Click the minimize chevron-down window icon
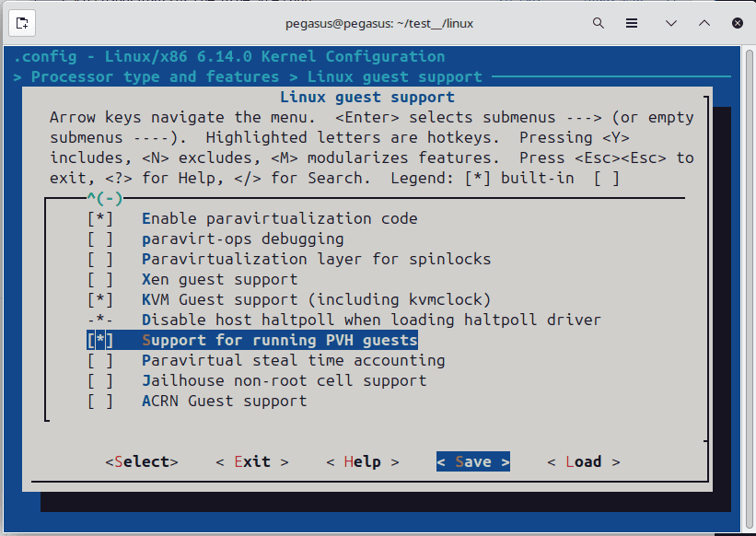 pyautogui.click(x=671, y=22)
